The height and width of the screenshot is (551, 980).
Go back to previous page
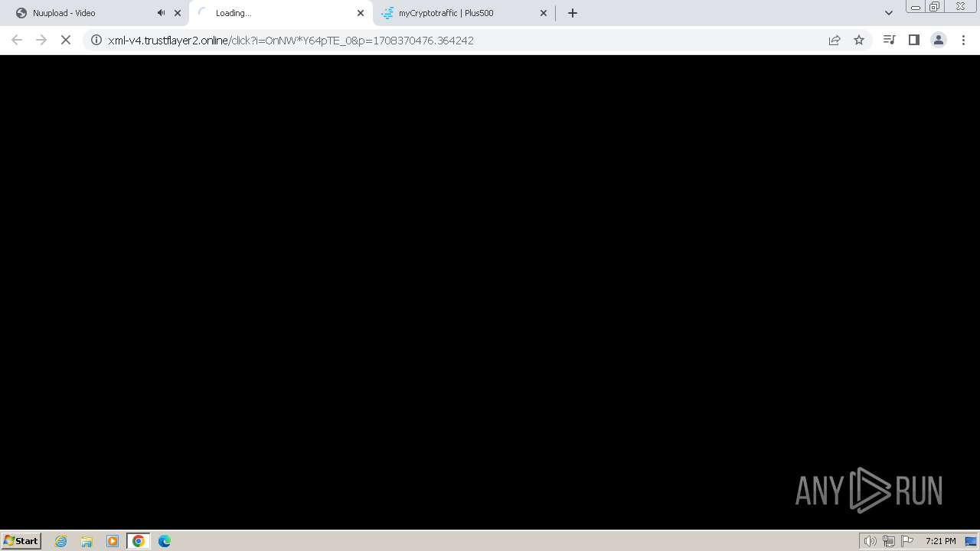[x=17, y=40]
